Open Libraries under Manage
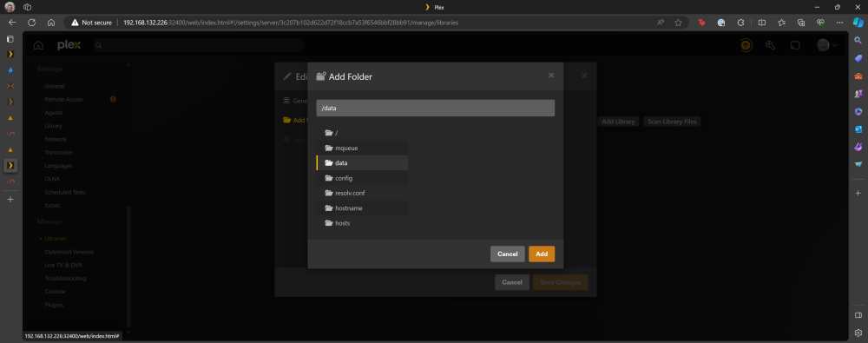Viewport: 868px width, 343px height. coord(56,238)
